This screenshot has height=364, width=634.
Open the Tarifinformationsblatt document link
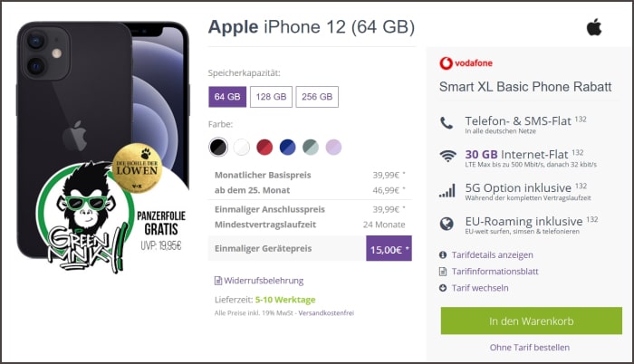click(x=495, y=272)
